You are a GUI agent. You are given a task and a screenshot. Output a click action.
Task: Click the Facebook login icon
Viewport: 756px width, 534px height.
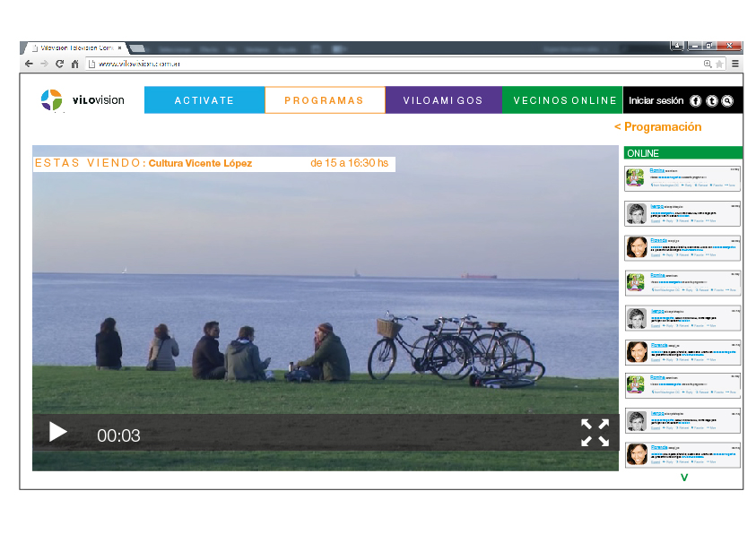click(696, 101)
